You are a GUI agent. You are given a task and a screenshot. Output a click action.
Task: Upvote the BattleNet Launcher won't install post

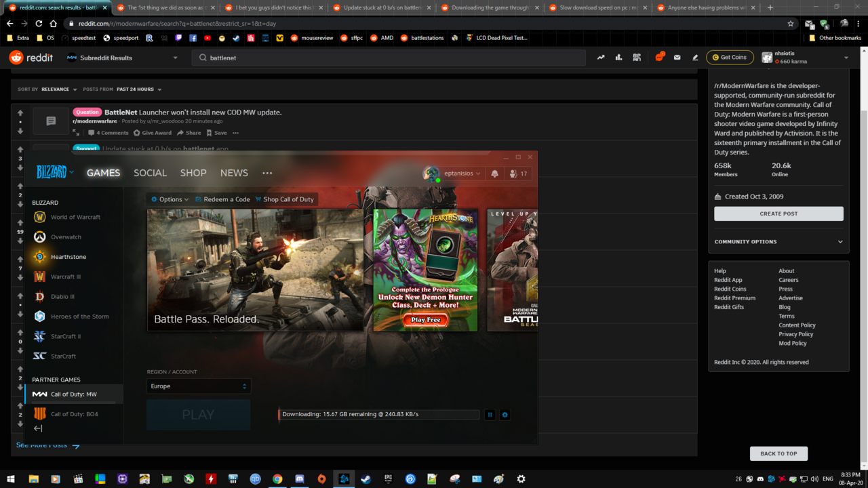point(20,113)
